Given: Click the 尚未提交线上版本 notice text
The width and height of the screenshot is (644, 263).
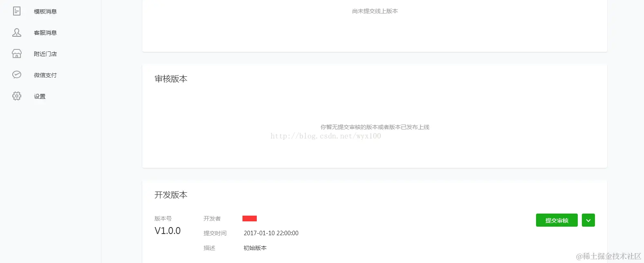Looking at the screenshot, I should coord(375,11).
